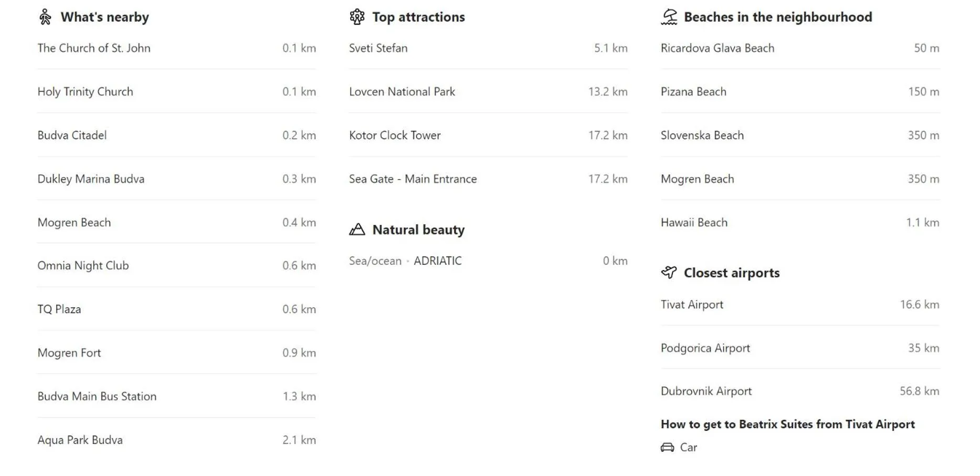Click the How to get to Beatrix Suites heading

787,425
